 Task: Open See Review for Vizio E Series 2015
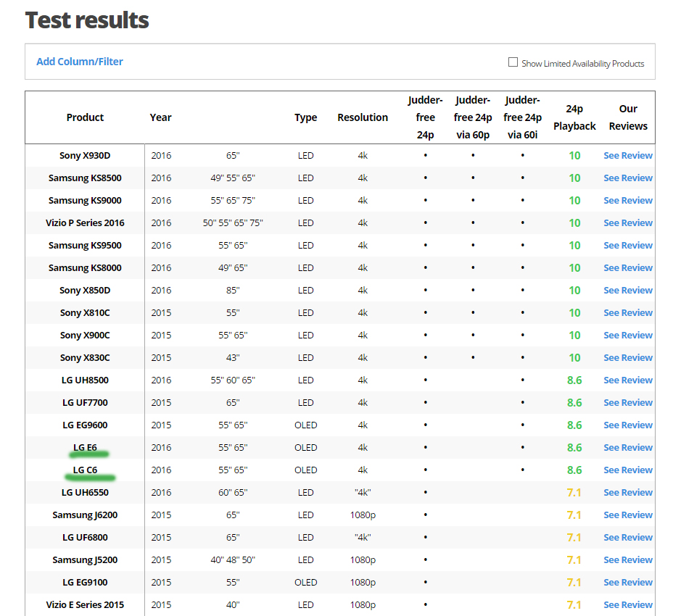pyautogui.click(x=628, y=605)
